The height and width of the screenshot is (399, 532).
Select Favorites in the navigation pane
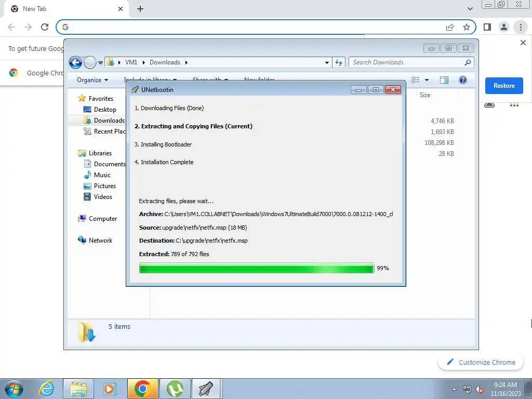point(101,98)
